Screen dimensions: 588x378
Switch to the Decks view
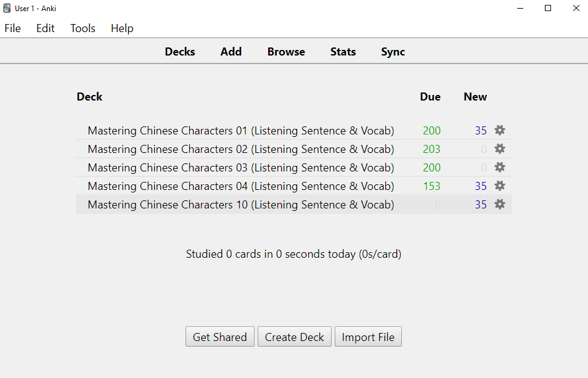pyautogui.click(x=180, y=52)
